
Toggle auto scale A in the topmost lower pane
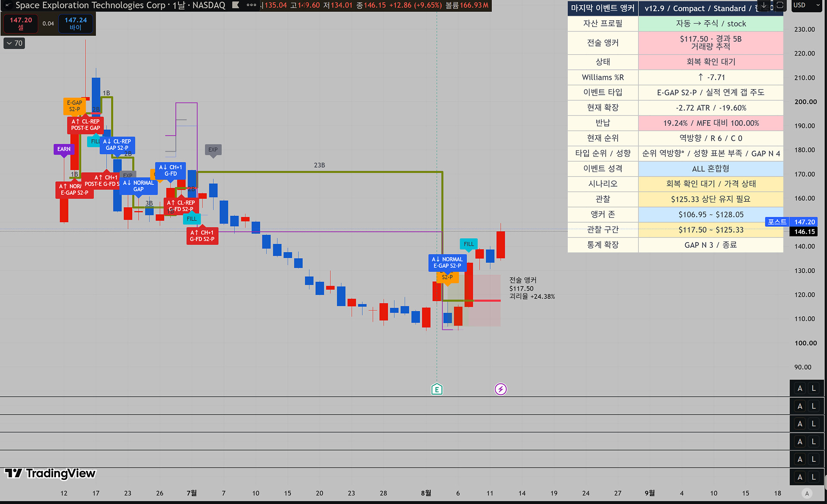pos(800,388)
